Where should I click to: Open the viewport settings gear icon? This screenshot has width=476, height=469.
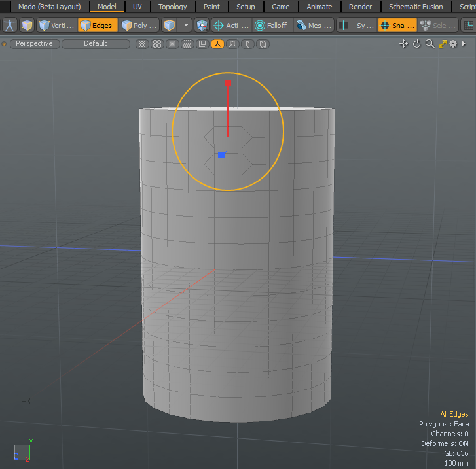click(x=452, y=44)
